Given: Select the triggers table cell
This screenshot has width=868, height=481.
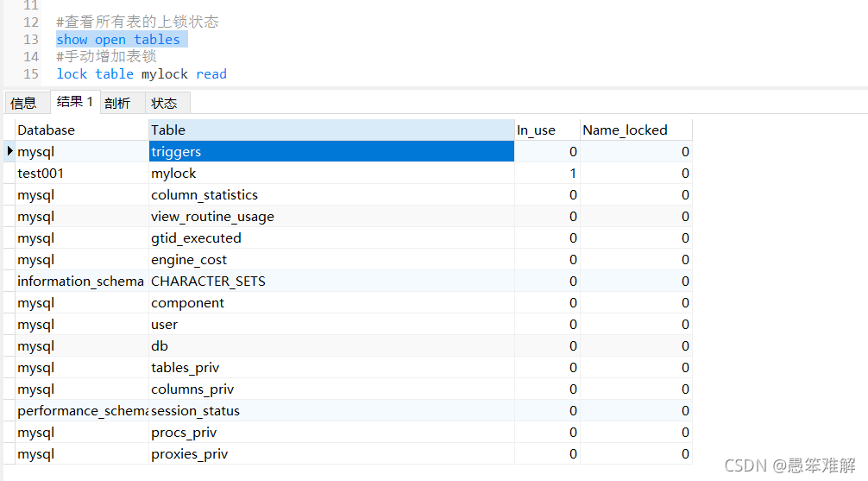Looking at the screenshot, I should coord(331,151).
